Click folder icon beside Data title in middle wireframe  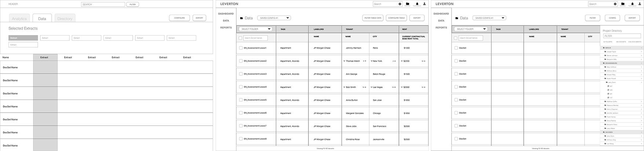[x=241, y=18]
